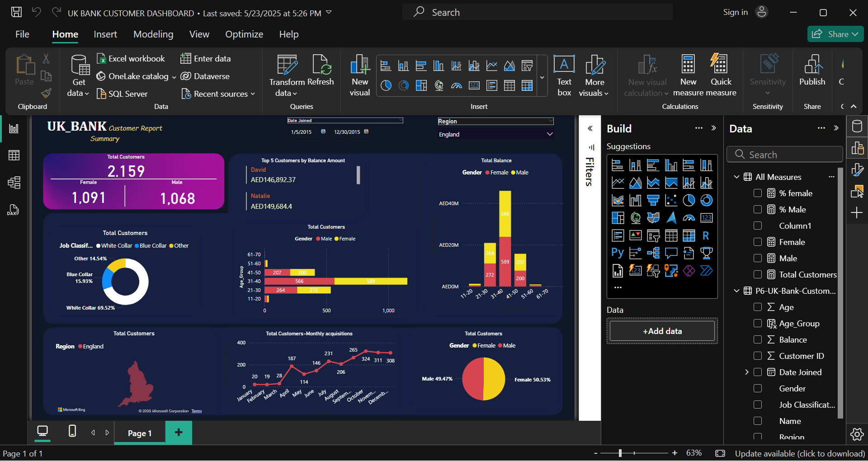Open the Optimize ribbon tab

[244, 34]
